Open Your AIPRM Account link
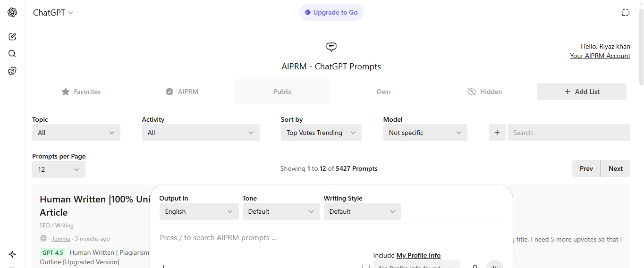 coord(600,56)
